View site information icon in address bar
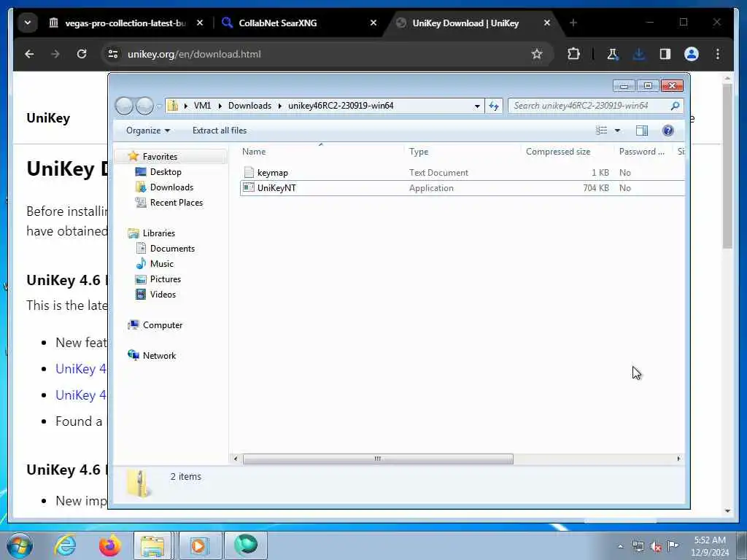The height and width of the screenshot is (560, 747). 113,54
